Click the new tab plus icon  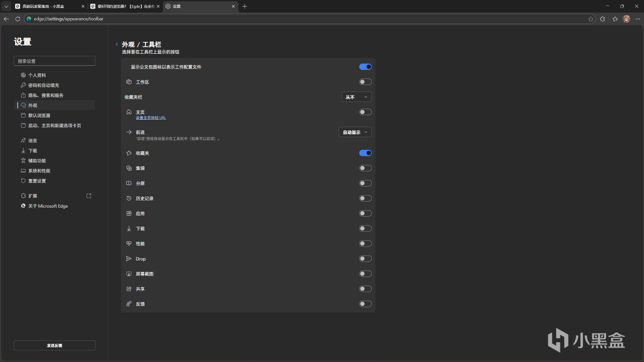[245, 6]
